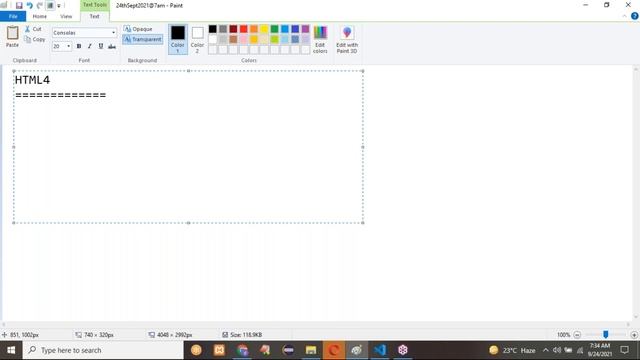Switch to the Home tab
The width and height of the screenshot is (640, 360).
pyautogui.click(x=40, y=16)
